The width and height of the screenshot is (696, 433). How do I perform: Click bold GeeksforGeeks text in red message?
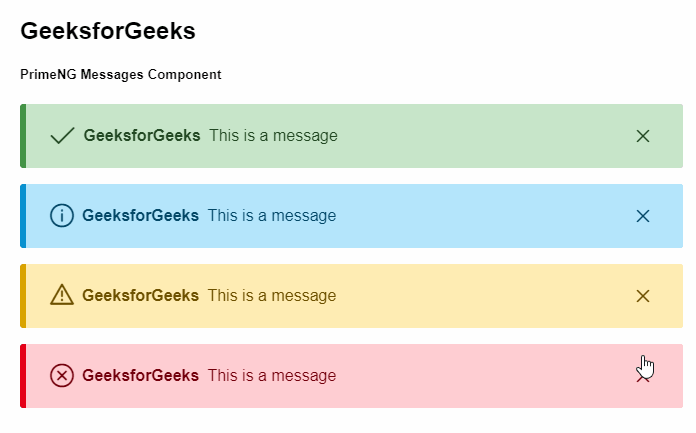[x=140, y=376]
